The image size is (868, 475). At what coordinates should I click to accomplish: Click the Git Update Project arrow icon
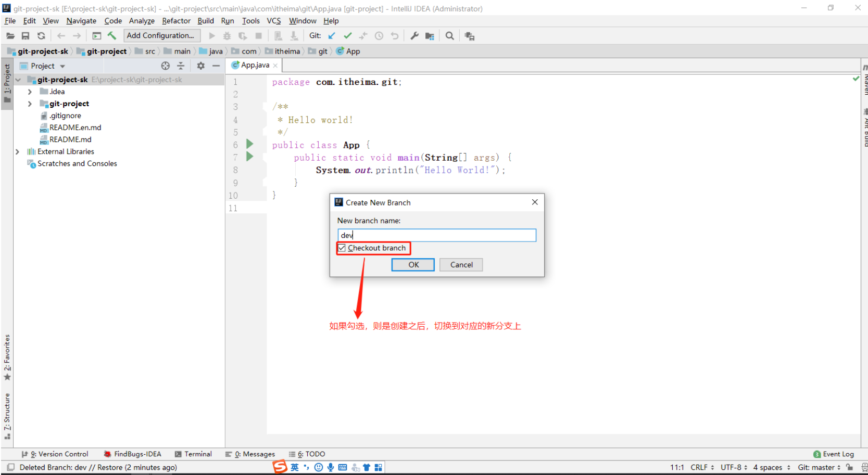pyautogui.click(x=332, y=35)
